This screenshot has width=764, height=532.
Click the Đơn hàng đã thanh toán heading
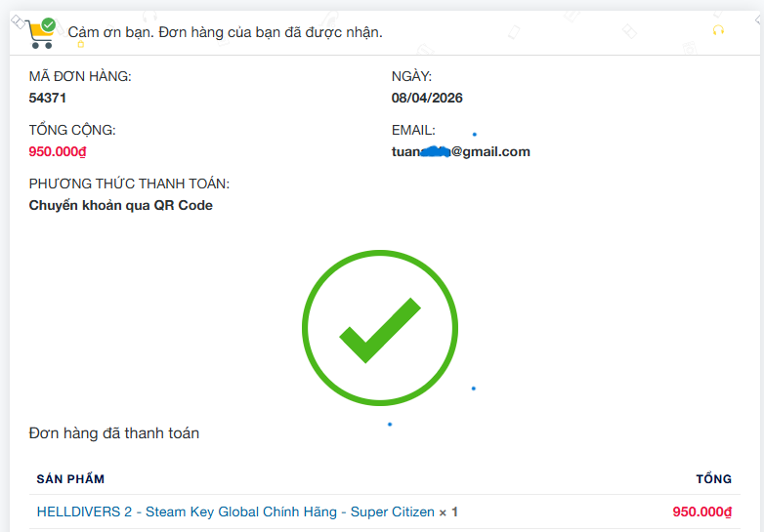114,432
